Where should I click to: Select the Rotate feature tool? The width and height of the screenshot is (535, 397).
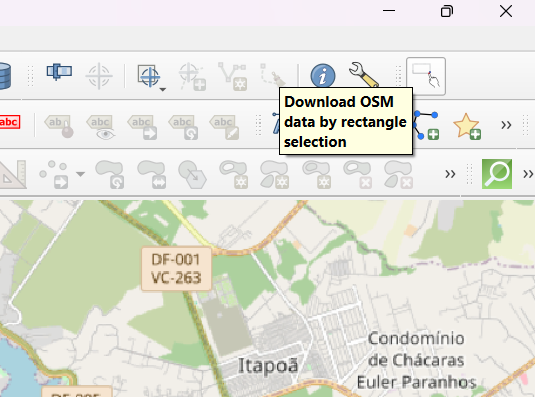[x=109, y=174]
